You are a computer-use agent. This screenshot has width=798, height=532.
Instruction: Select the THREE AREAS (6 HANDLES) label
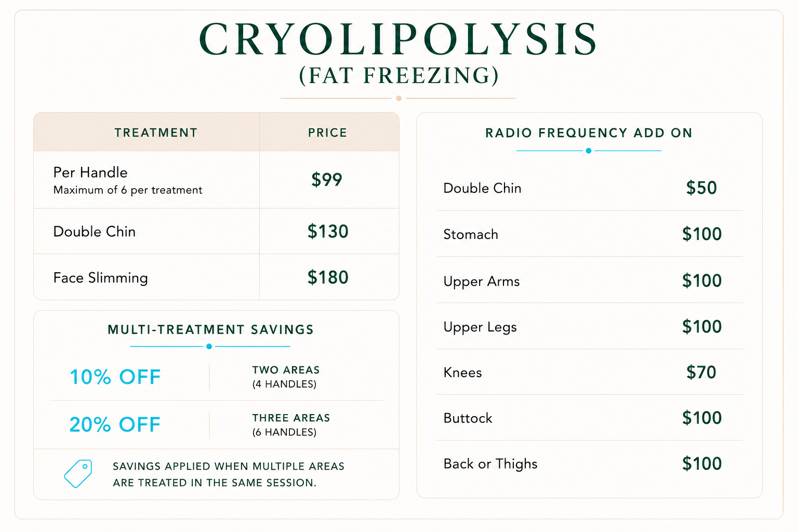click(291, 425)
